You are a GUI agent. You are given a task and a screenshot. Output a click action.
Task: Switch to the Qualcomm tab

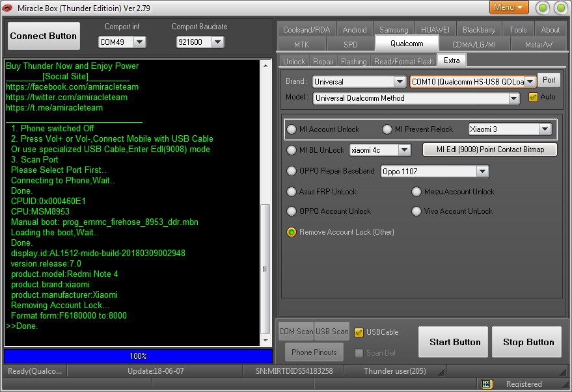pyautogui.click(x=407, y=44)
